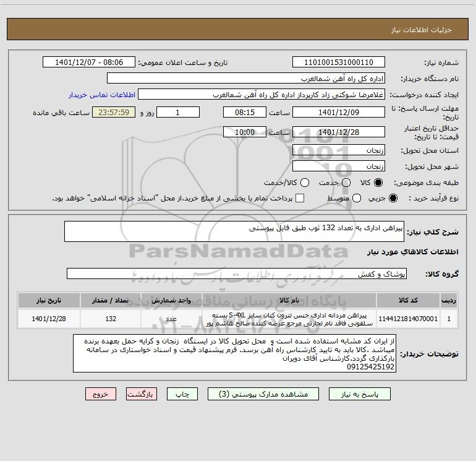Choose the جزیی purchase type option

[393, 198]
